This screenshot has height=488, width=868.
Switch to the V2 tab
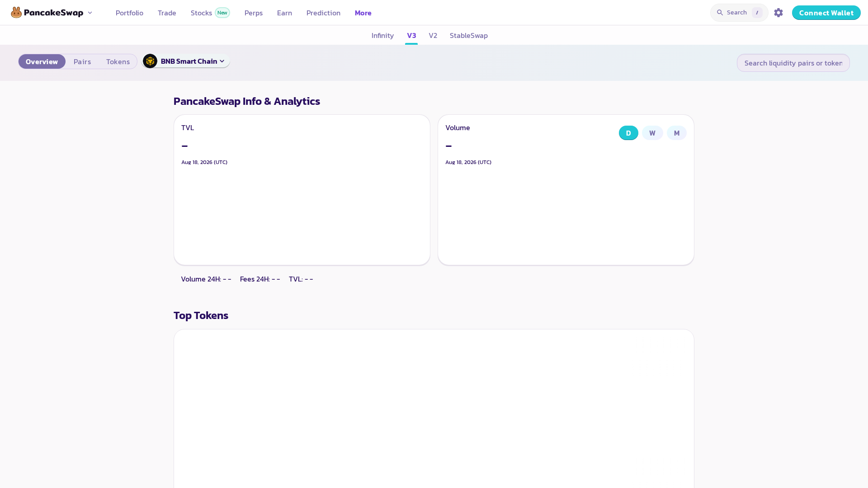[x=433, y=35]
